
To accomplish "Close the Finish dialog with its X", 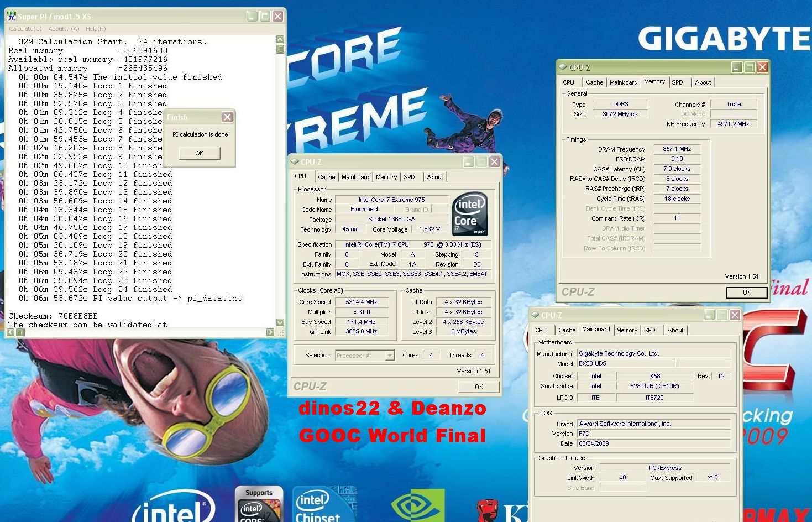I will pyautogui.click(x=227, y=117).
